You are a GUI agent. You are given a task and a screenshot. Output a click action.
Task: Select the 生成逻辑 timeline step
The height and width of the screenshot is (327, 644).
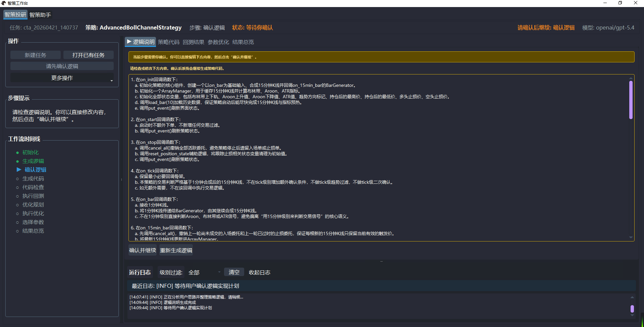pyautogui.click(x=33, y=161)
